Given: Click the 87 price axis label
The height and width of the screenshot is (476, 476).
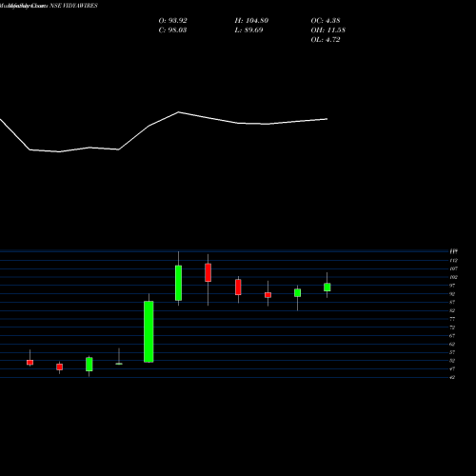Looking at the screenshot, I should click(452, 303).
